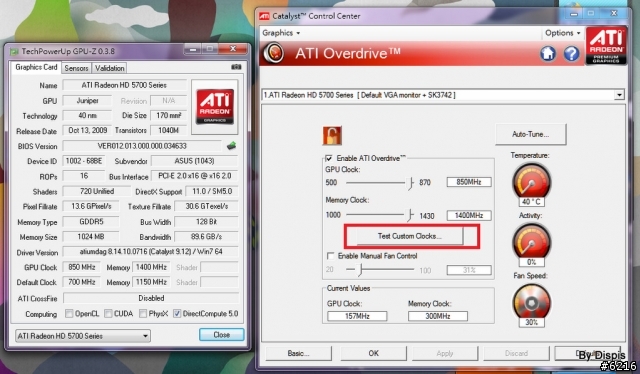Toggle the DirectCompute 5.0 checkbox
The height and width of the screenshot is (374, 640).
(177, 314)
